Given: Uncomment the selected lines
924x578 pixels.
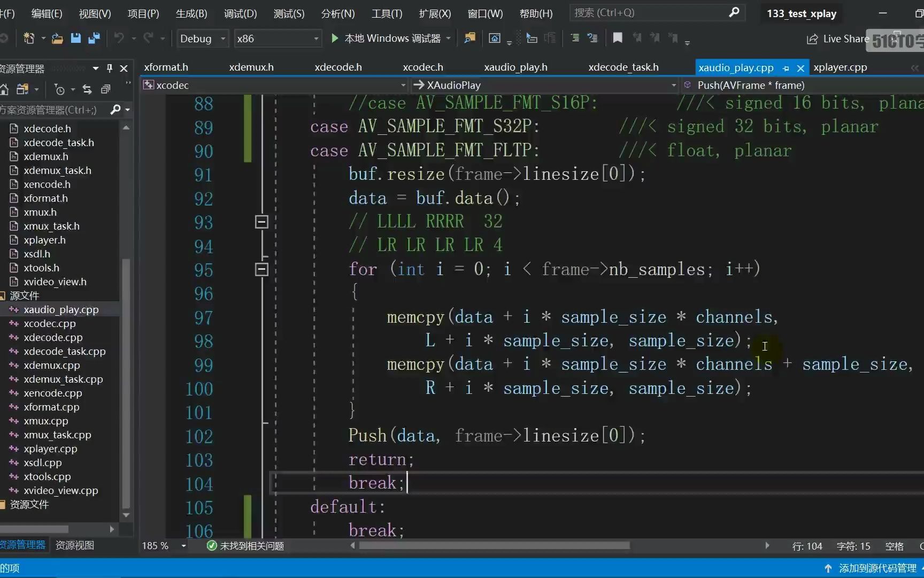Looking at the screenshot, I should pyautogui.click(x=592, y=39).
